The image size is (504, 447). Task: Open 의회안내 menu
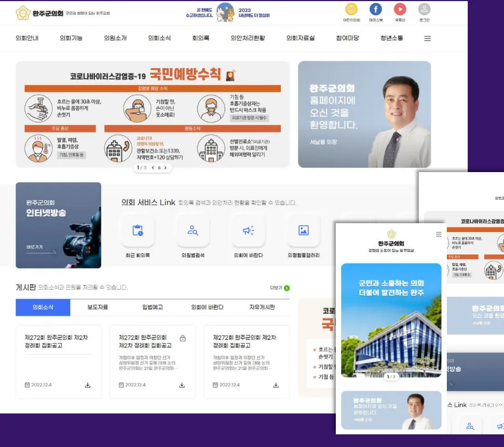click(27, 38)
